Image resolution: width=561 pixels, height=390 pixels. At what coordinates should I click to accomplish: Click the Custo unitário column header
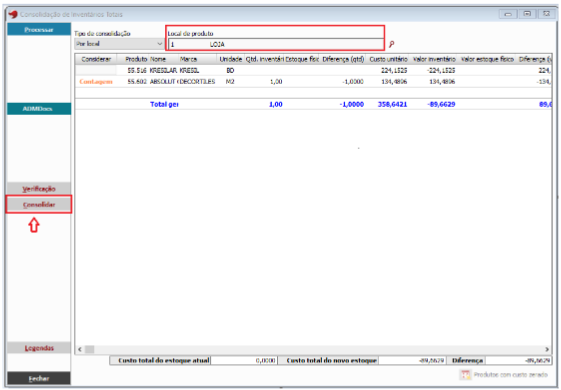click(x=388, y=59)
